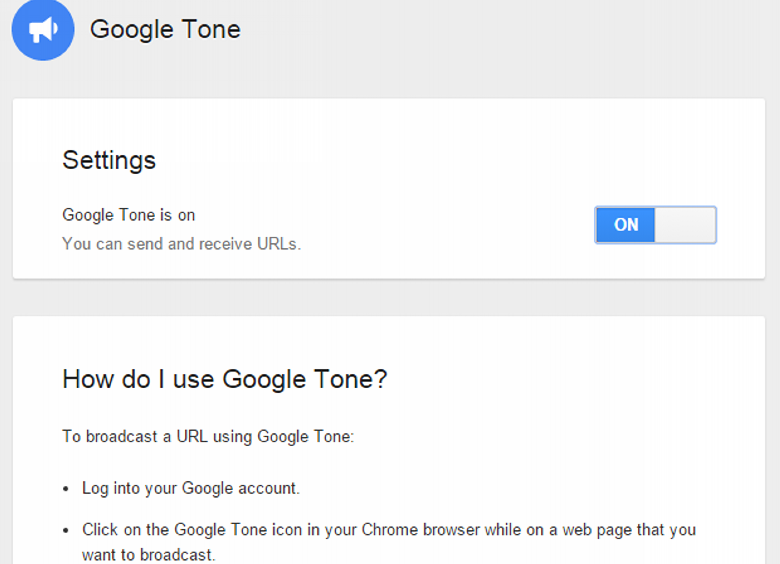780x564 pixels.
Task: Turn off Google Tone with the ON switch
Action: click(655, 225)
